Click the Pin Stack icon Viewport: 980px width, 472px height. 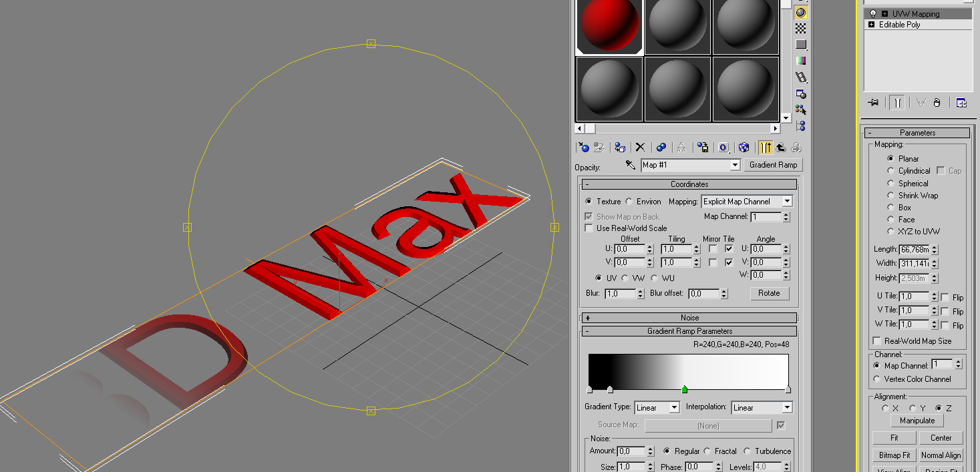[872, 103]
